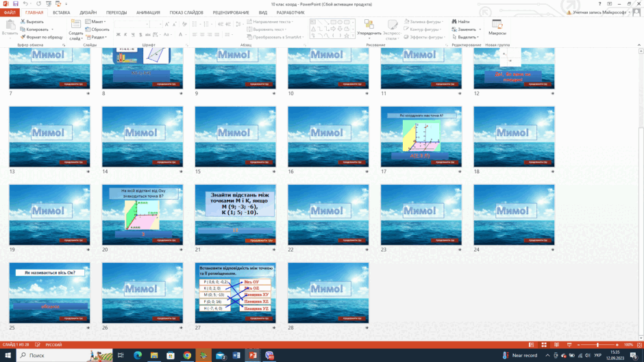Click the РУССКИЙ language indicator in status bar
The height and width of the screenshot is (362, 644).
click(53, 345)
